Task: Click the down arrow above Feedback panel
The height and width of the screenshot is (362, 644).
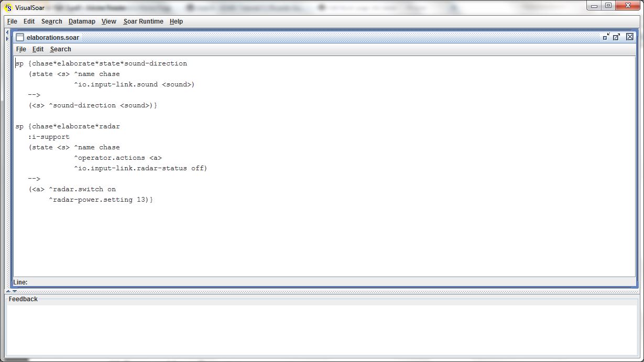Action: click(x=15, y=291)
